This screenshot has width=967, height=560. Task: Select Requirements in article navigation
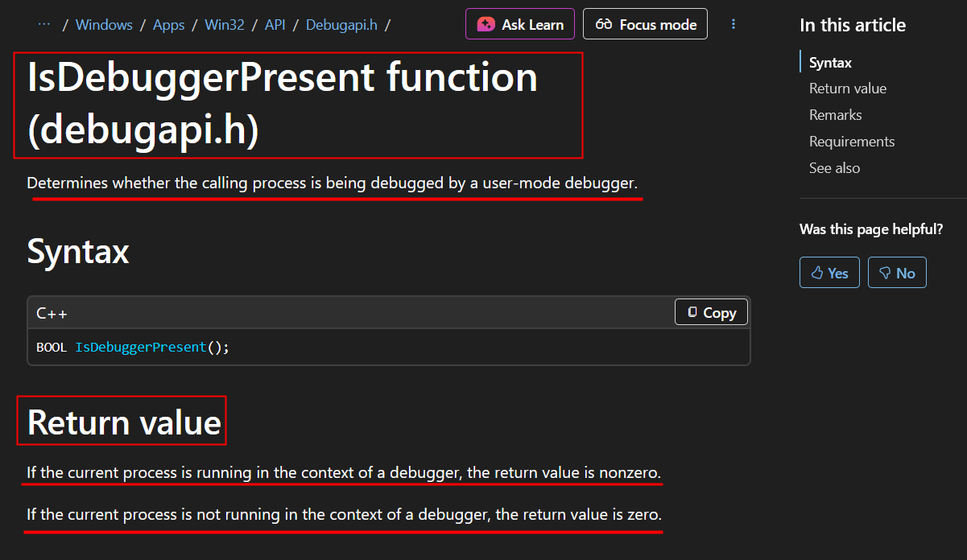click(852, 142)
